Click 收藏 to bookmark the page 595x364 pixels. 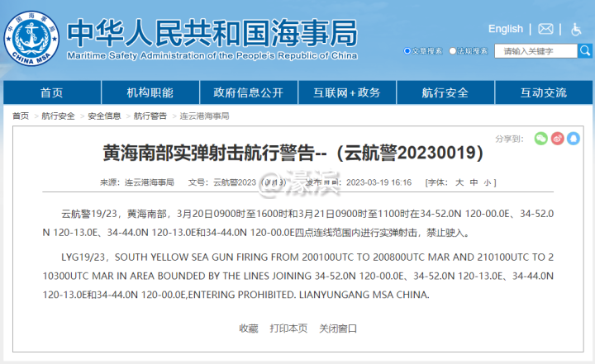click(249, 329)
